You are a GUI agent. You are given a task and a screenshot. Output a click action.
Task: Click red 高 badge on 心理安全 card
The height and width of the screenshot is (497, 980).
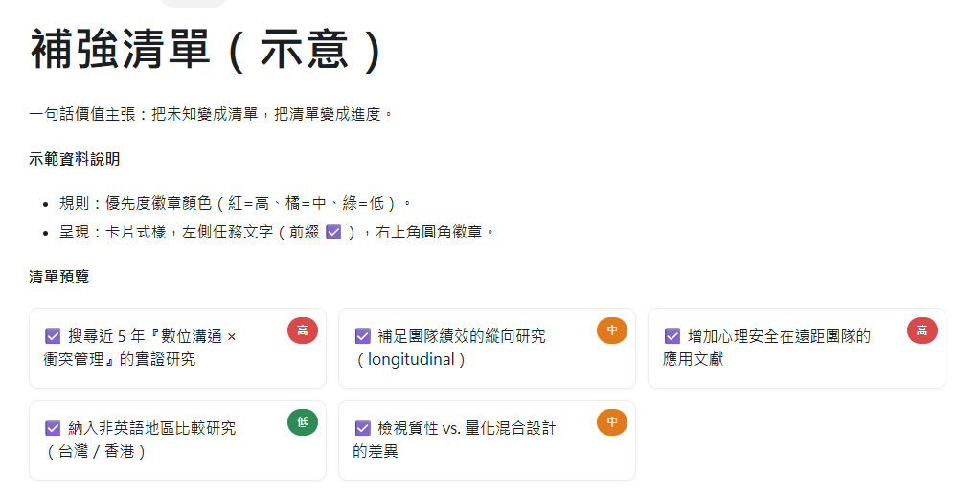(922, 330)
